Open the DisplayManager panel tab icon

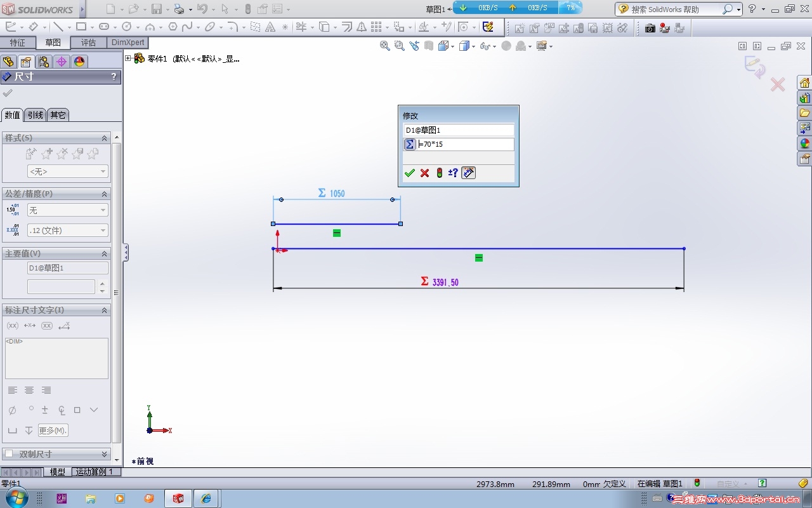click(79, 62)
